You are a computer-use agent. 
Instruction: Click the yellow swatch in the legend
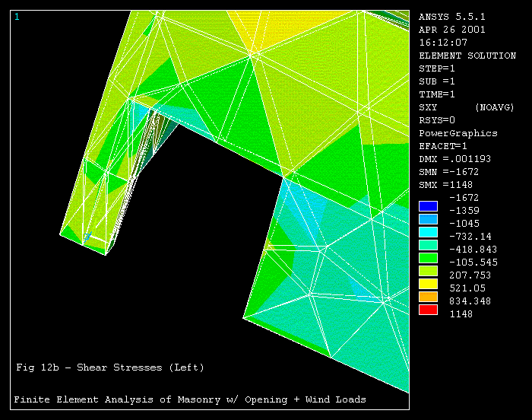click(x=428, y=284)
